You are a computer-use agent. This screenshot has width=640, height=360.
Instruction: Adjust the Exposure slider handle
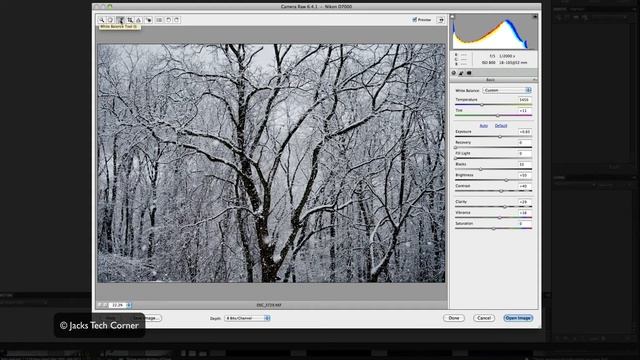tap(500, 137)
